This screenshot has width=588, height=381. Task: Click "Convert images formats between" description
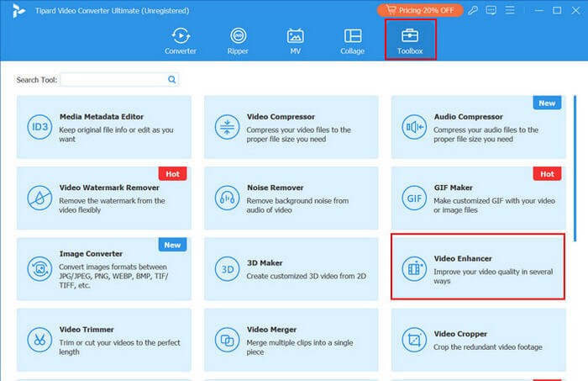(x=113, y=276)
